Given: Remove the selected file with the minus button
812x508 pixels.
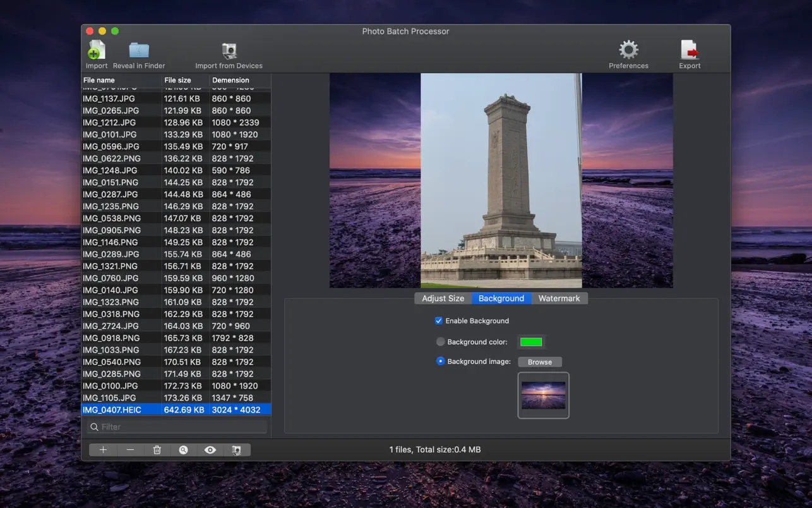Looking at the screenshot, I should pos(130,450).
